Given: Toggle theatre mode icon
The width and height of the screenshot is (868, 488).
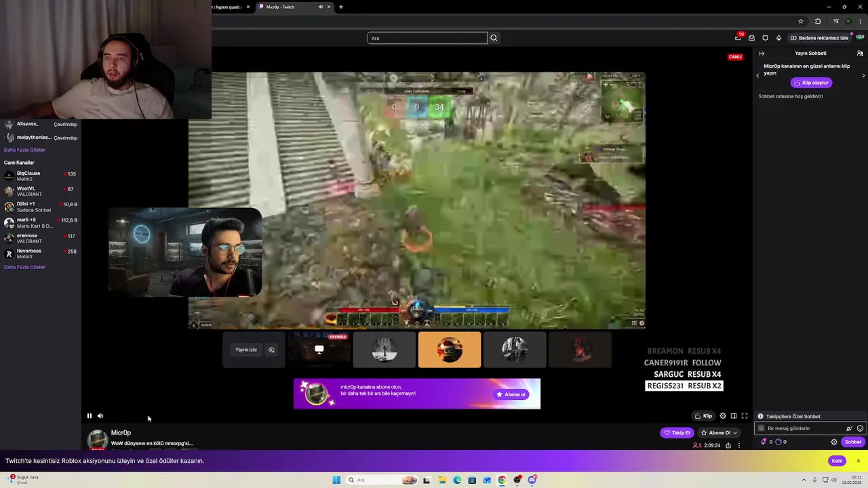Looking at the screenshot, I should [734, 416].
